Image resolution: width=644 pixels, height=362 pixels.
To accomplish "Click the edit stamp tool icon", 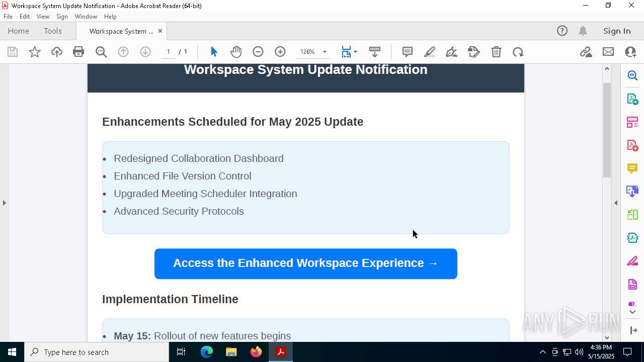I will click(474, 52).
